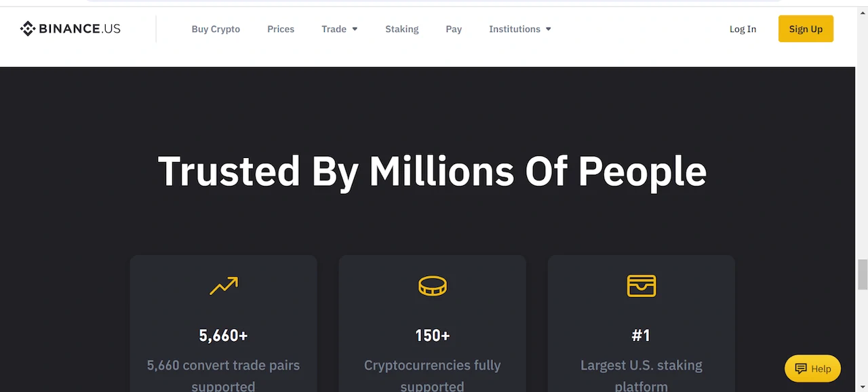Select the Pay navigation link
Image resolution: width=868 pixels, height=392 pixels.
point(454,29)
